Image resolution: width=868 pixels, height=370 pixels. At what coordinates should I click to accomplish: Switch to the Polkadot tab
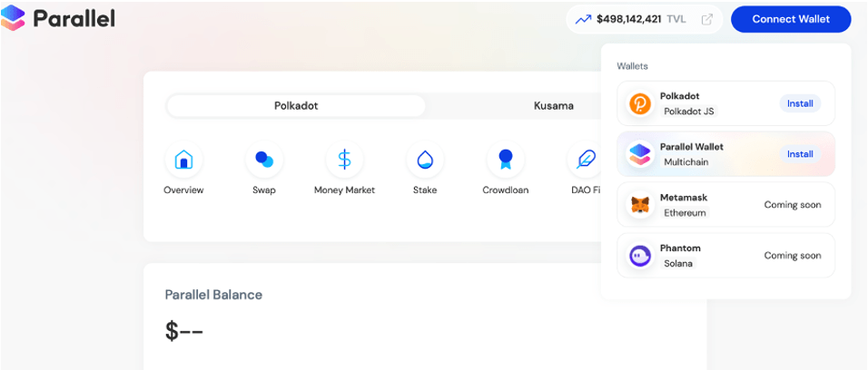pyautogui.click(x=296, y=106)
